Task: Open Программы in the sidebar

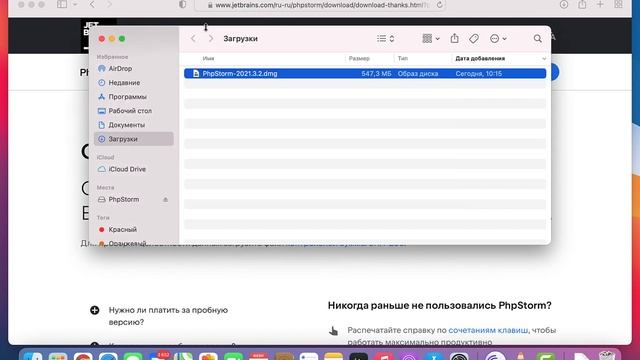Action: (127, 97)
